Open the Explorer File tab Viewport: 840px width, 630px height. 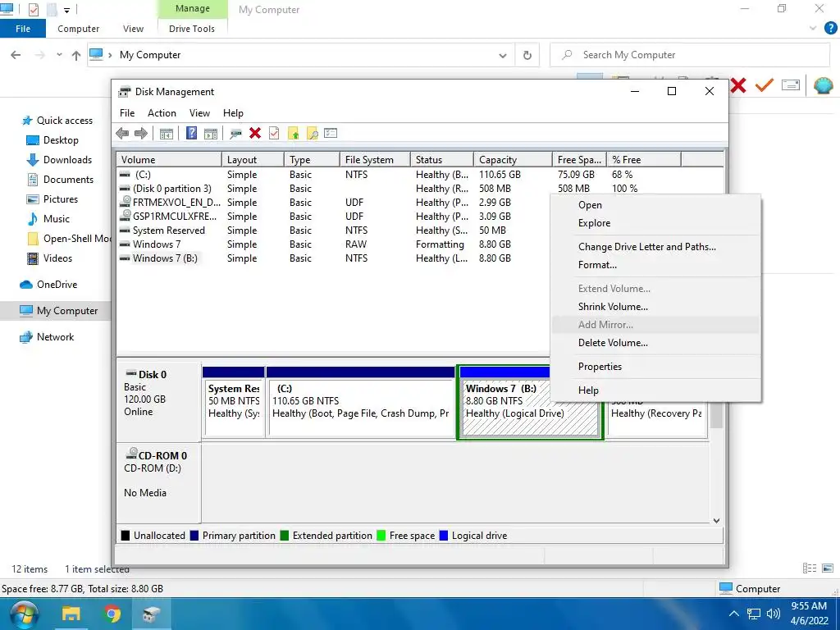(22, 29)
